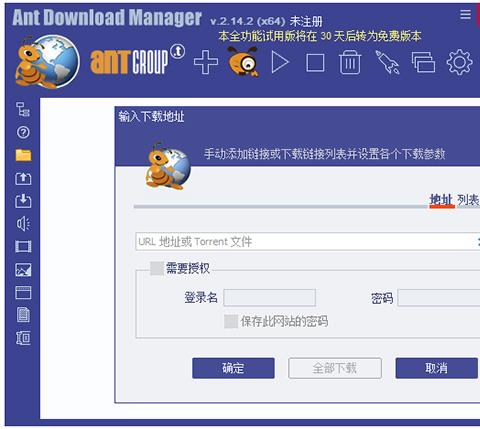Delete download with trash can icon
Screen dimensions: 480x429
pyautogui.click(x=350, y=62)
